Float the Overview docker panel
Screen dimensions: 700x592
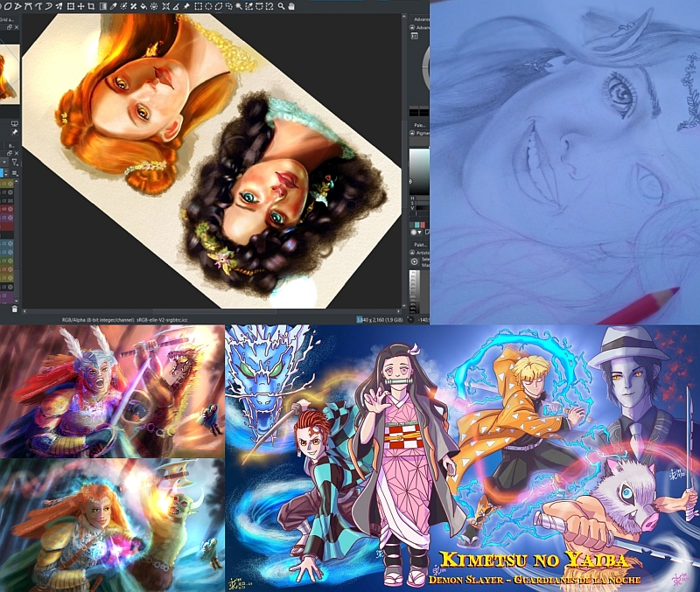(10, 28)
